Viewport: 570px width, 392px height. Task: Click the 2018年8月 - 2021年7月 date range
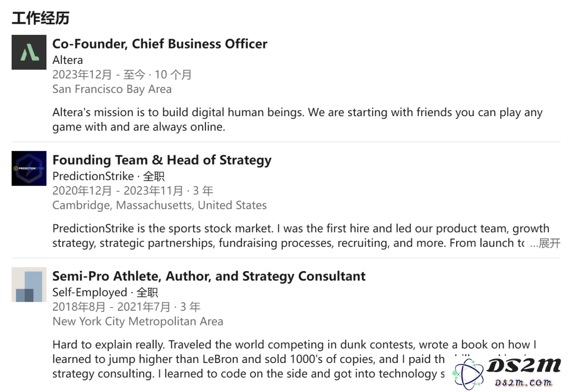(111, 307)
